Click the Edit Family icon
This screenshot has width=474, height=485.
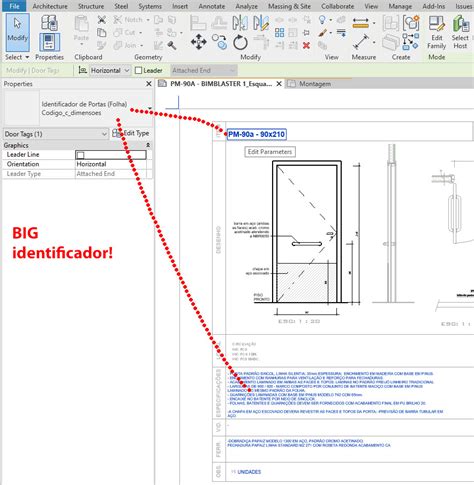tap(437, 32)
